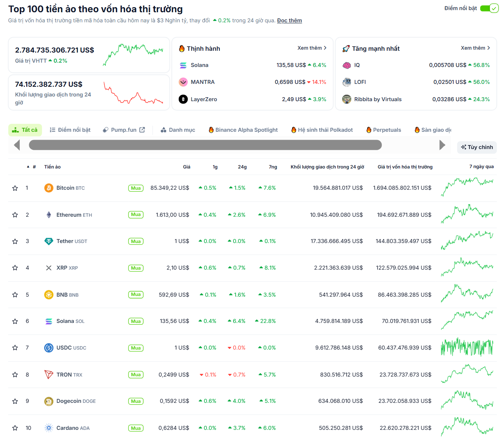
Task: Click the IQ brain logo
Action: [x=347, y=65]
